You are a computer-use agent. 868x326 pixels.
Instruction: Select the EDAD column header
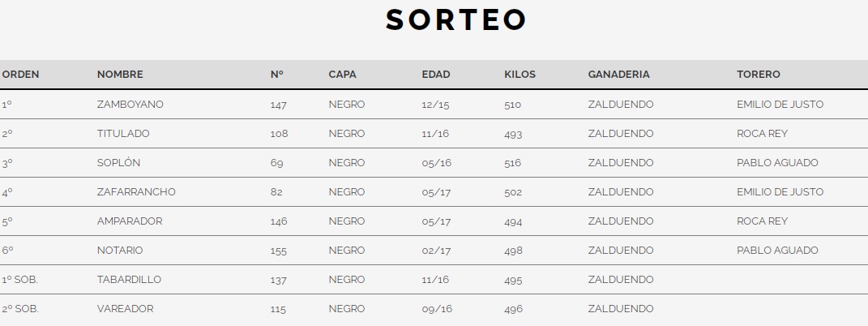click(x=436, y=75)
